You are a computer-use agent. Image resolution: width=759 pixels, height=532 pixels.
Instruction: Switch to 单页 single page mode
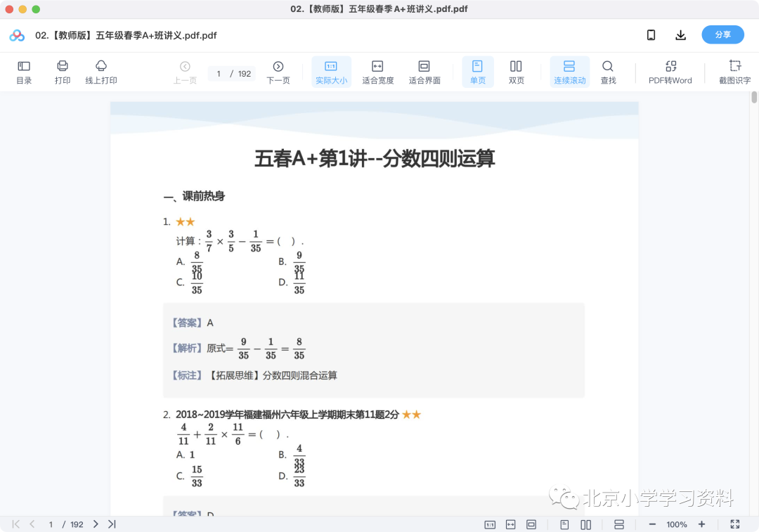pos(478,72)
